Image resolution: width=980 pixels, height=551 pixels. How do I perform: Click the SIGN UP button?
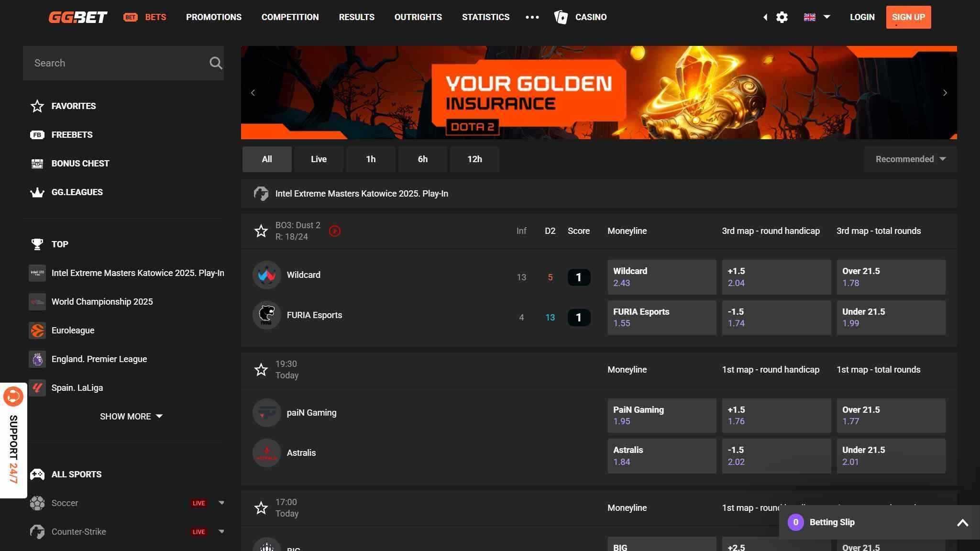click(x=908, y=17)
